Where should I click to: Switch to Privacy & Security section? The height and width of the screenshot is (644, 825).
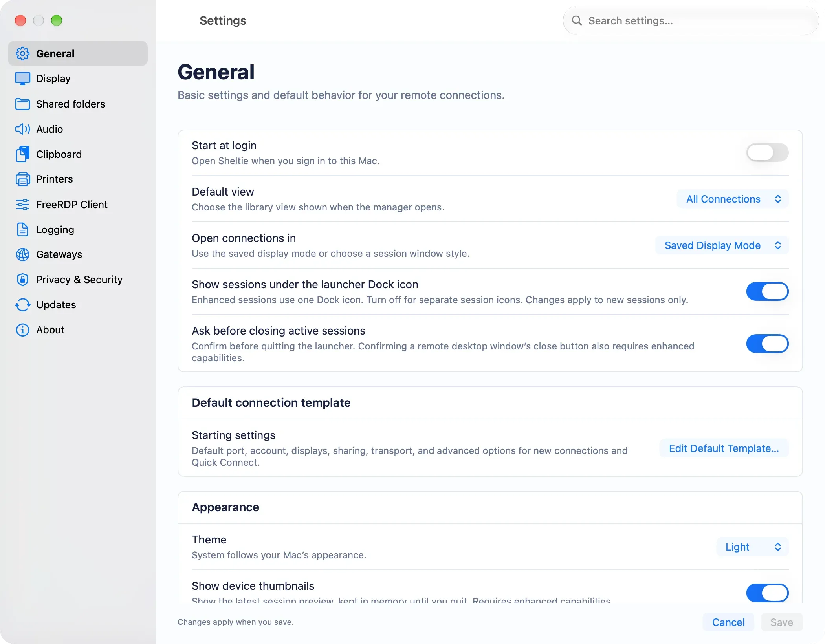[x=78, y=280]
